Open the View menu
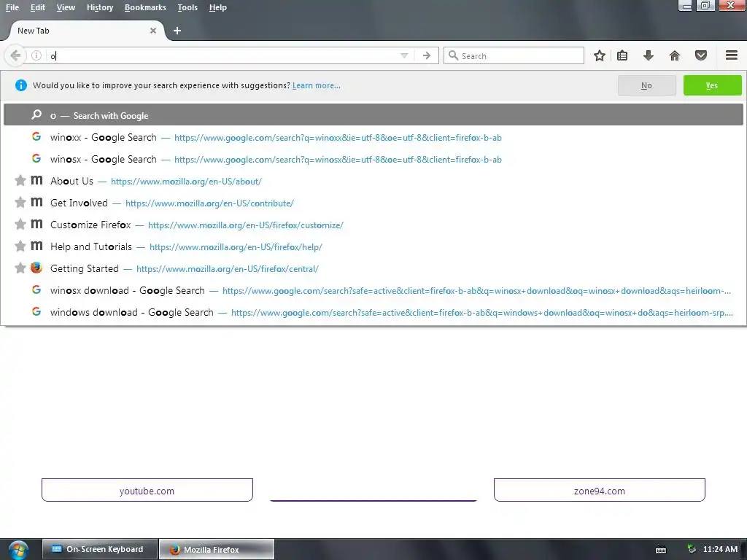The image size is (747, 560). (66, 7)
